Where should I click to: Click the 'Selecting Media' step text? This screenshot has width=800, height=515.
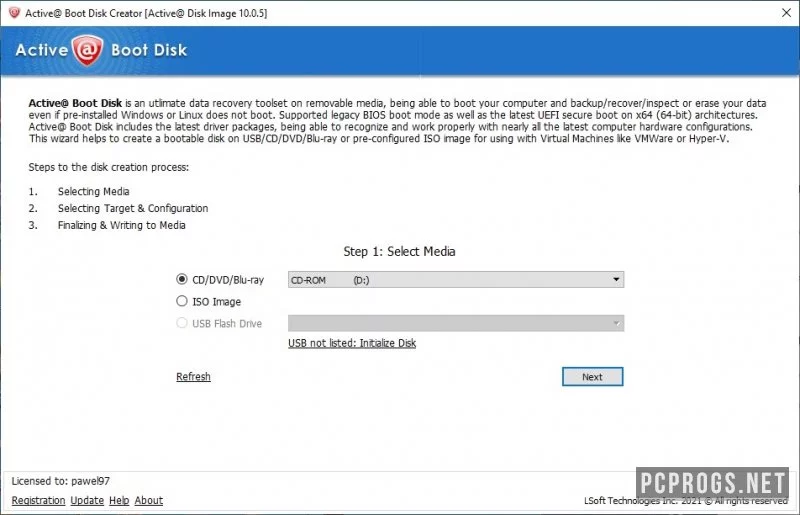click(93, 191)
